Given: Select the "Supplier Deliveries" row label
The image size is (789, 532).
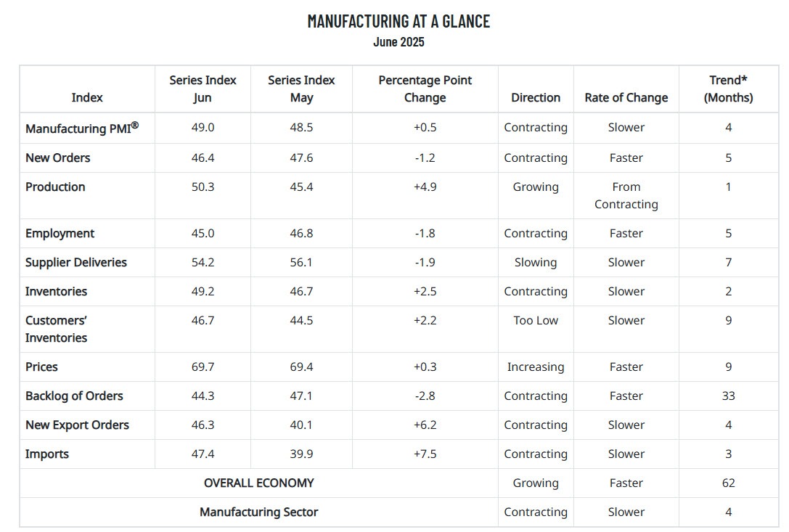Looking at the screenshot, I should point(75,262).
